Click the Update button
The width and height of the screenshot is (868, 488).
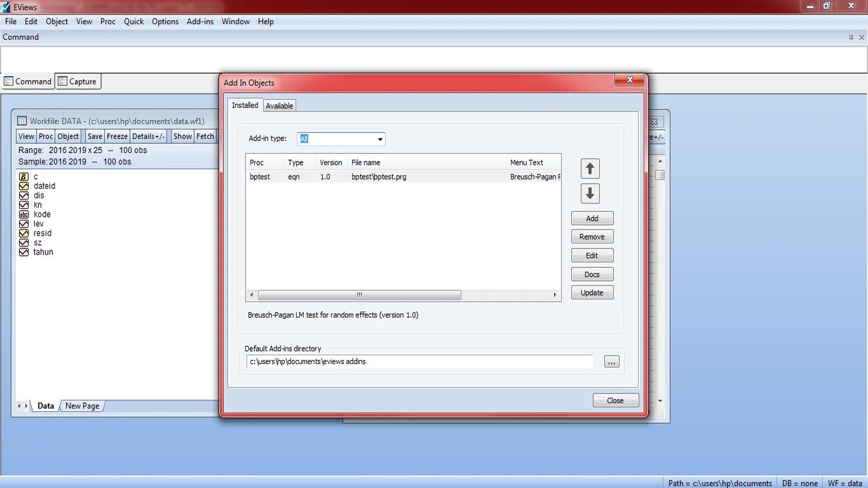pos(592,293)
